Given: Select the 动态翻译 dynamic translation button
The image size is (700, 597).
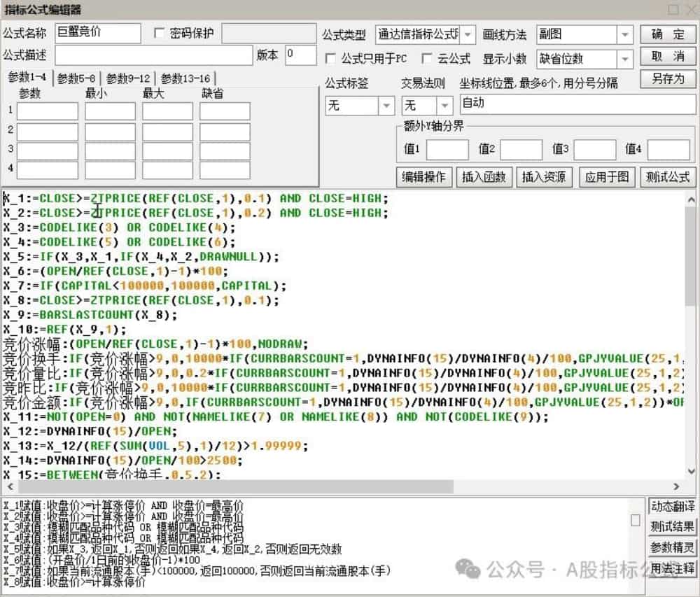Looking at the screenshot, I should click(672, 506).
